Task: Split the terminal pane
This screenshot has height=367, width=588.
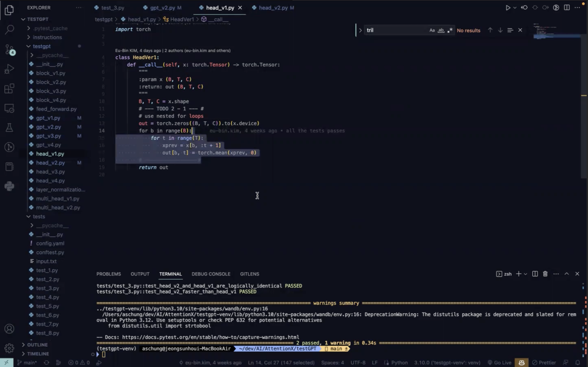Action: pyautogui.click(x=535, y=274)
